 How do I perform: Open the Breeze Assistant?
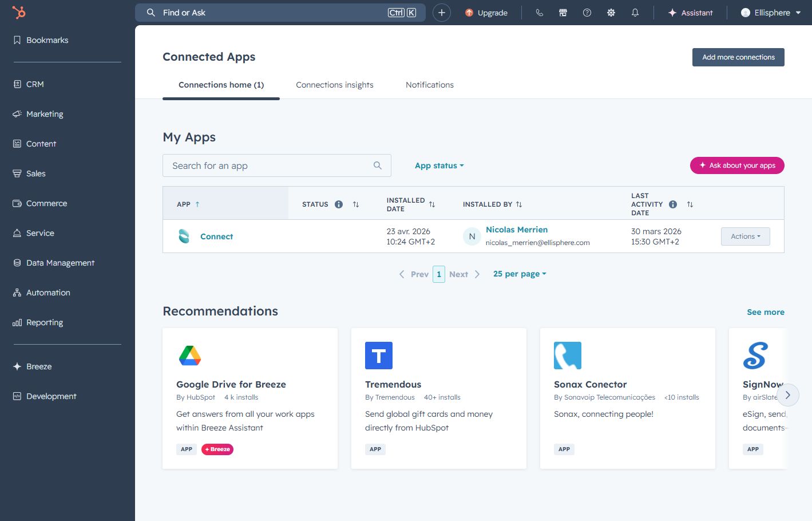pyautogui.click(x=691, y=13)
